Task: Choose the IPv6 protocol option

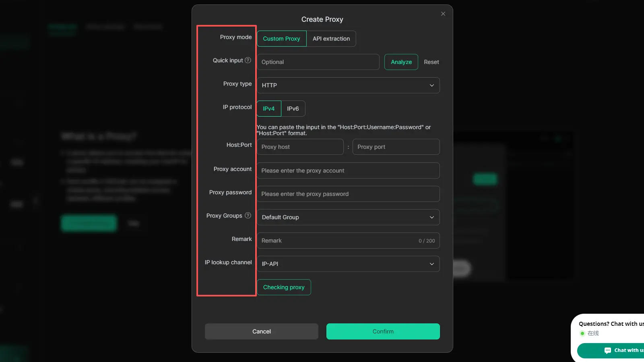Action: (x=293, y=109)
